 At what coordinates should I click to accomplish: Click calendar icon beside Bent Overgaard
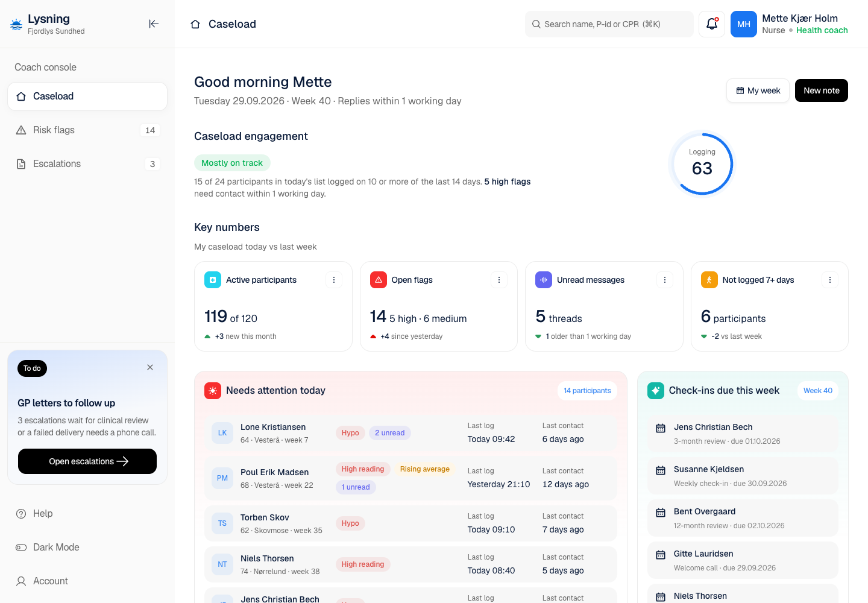coord(661,513)
